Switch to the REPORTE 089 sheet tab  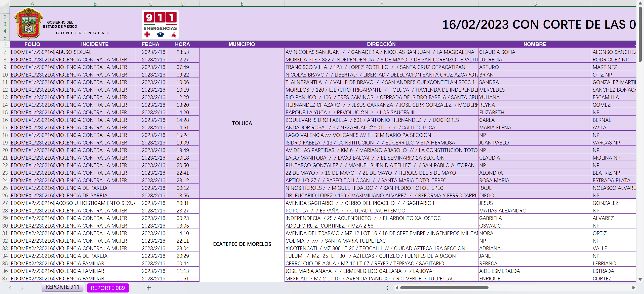(x=108, y=288)
